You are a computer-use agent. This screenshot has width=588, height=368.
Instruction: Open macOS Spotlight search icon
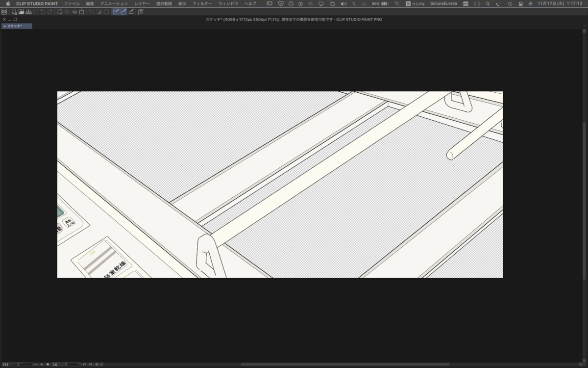(488, 3)
